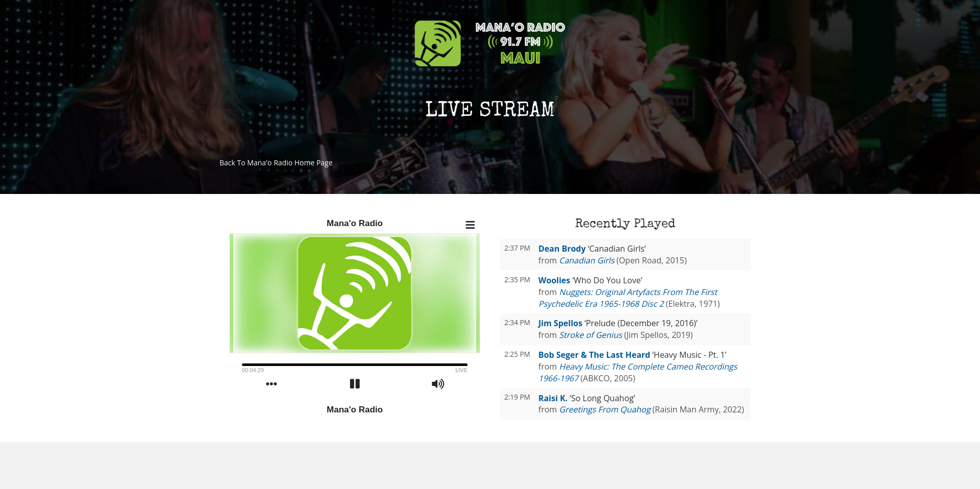The height and width of the screenshot is (489, 980).
Task: Click the green album art in player
Action: point(355,293)
